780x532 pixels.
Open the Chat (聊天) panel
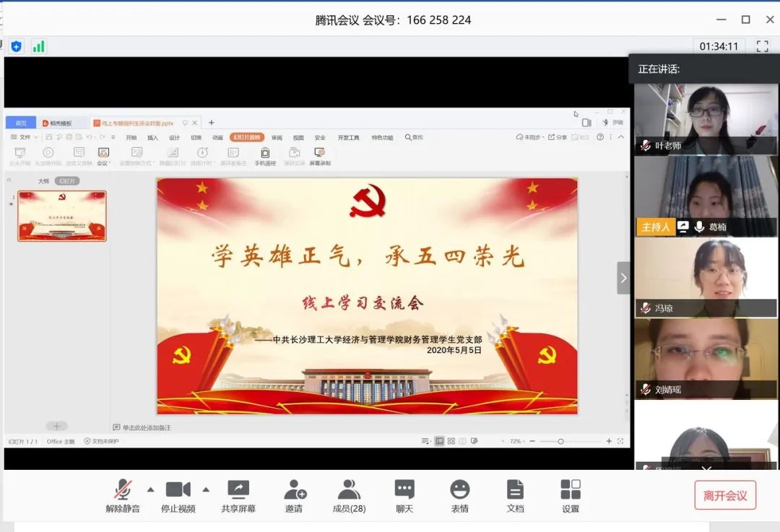404,490
